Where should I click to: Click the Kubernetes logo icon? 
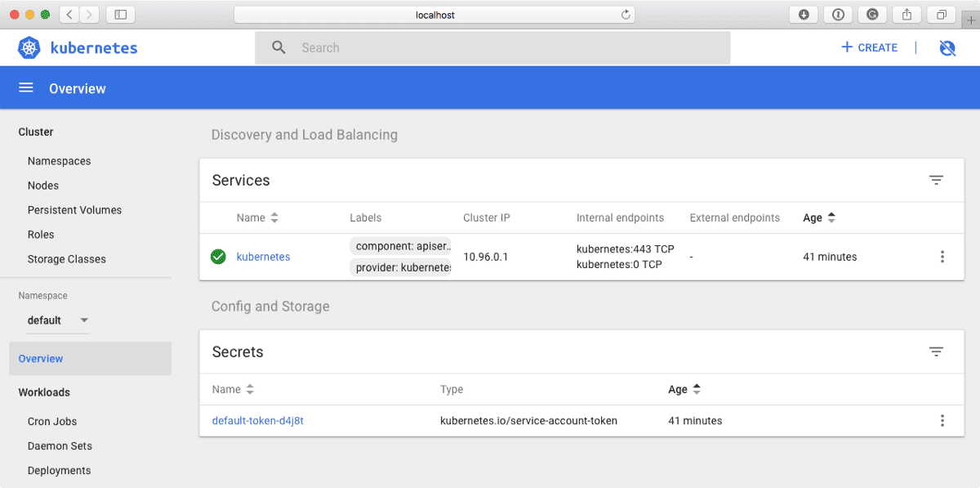(29, 47)
